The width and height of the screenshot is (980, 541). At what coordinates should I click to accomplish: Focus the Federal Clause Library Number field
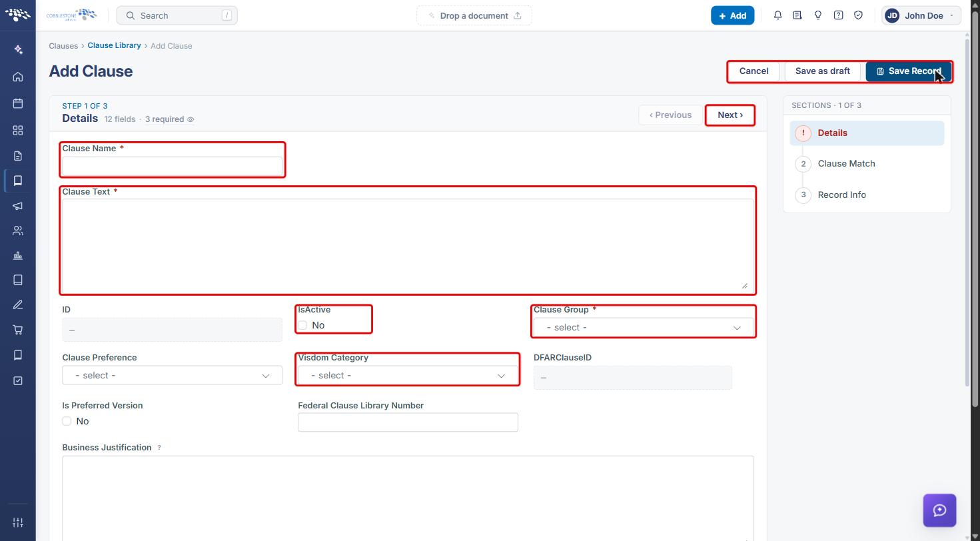click(408, 422)
